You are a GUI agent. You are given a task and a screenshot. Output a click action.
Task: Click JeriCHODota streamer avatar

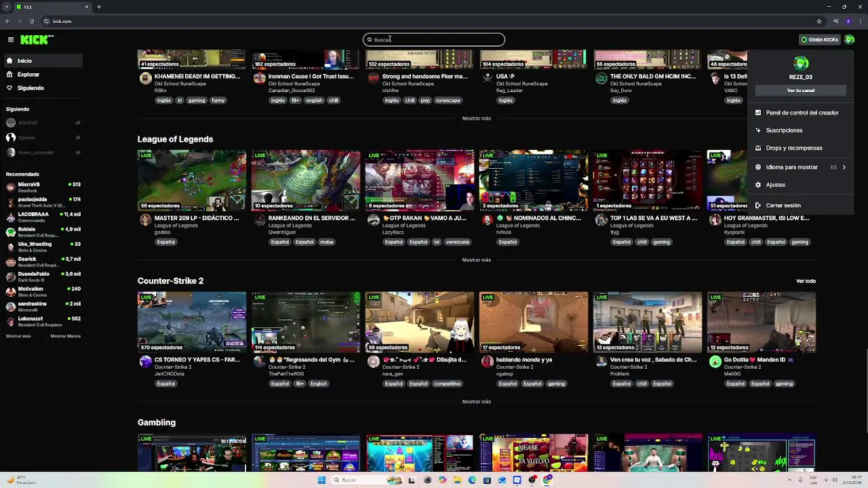point(145,362)
